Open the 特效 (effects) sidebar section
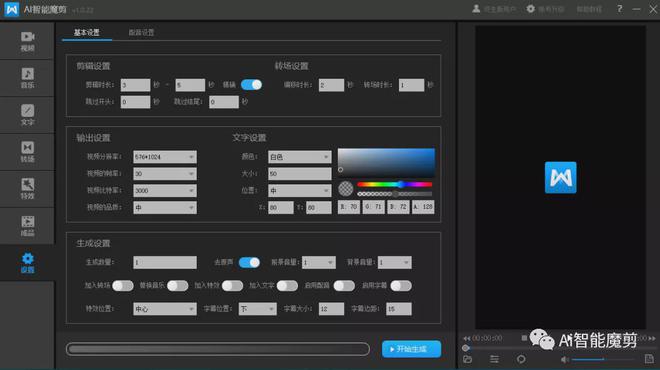Viewport: 660px width, 370px height. [x=27, y=189]
